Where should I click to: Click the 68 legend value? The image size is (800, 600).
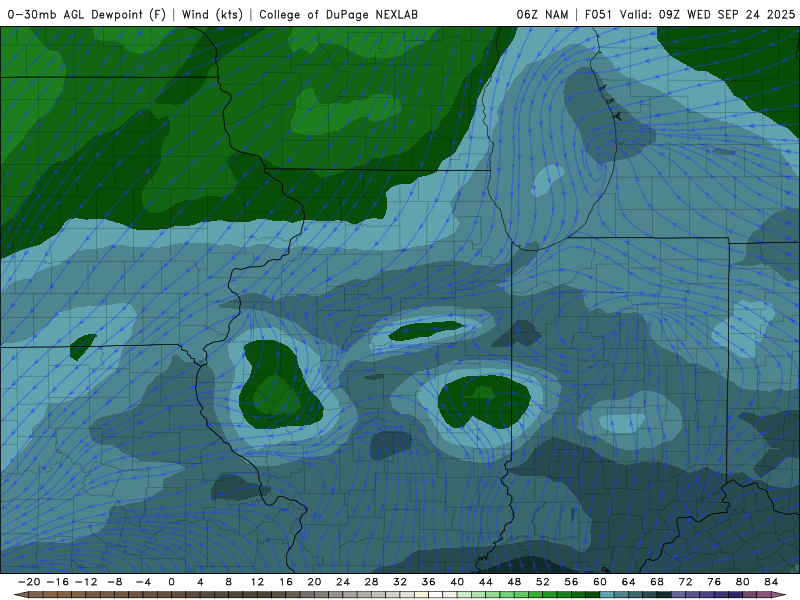[x=657, y=582]
